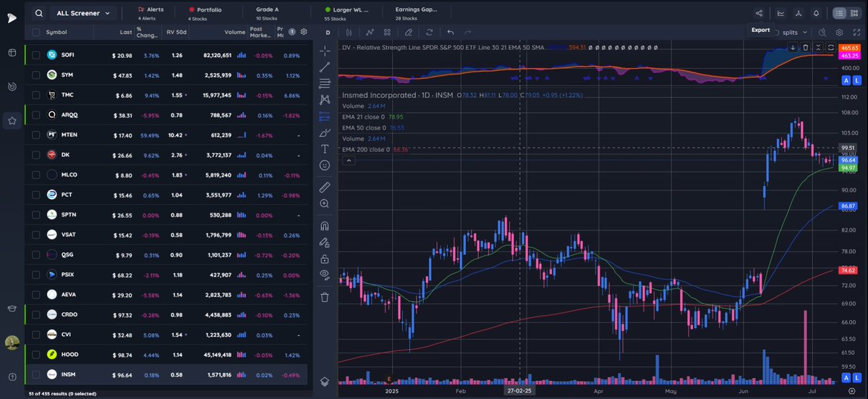Tick the TMC row checkbox
This screenshot has width=868, height=399.
35,95
